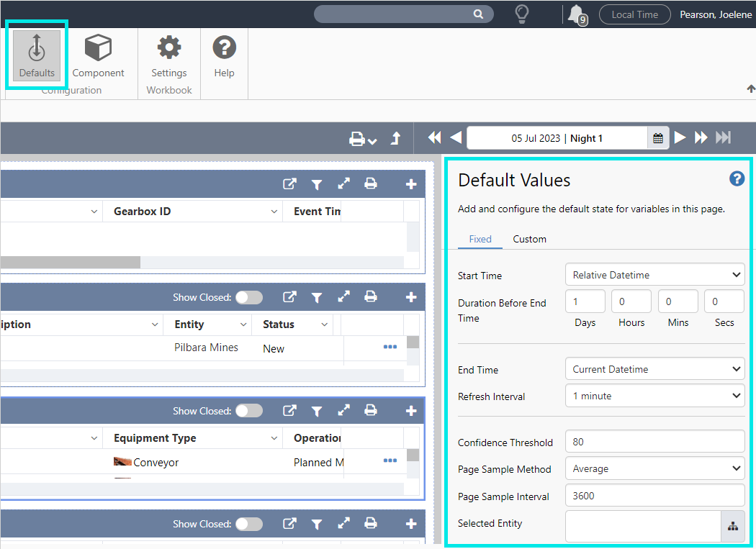The width and height of the screenshot is (756, 549).
Task: Click the Local Time button
Action: (634, 14)
